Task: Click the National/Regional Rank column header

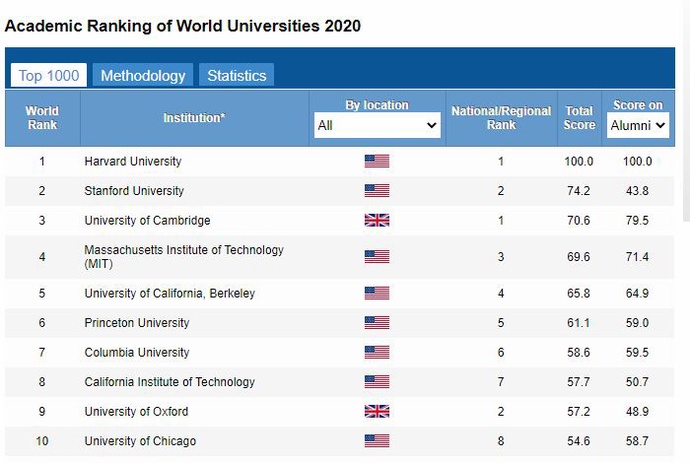Action: [501, 118]
